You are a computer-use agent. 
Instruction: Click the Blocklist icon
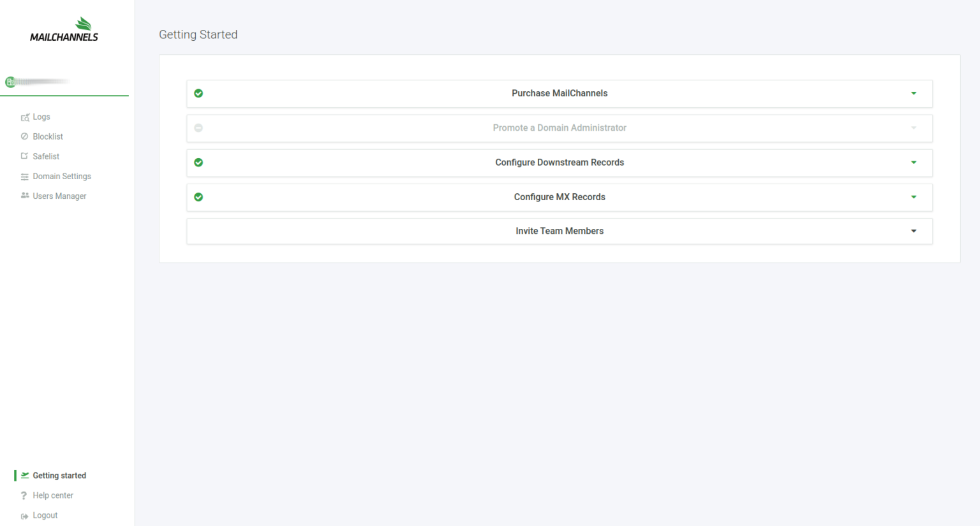(x=26, y=136)
